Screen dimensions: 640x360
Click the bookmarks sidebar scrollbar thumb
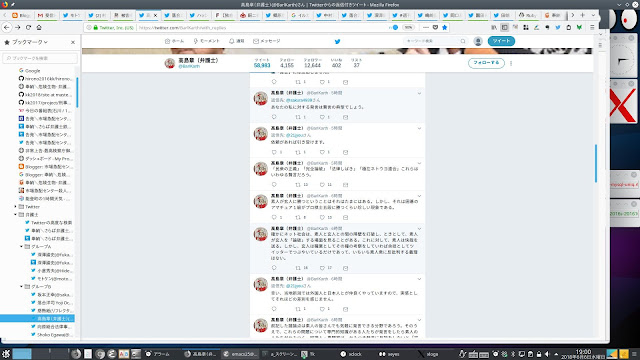[x=77, y=93]
